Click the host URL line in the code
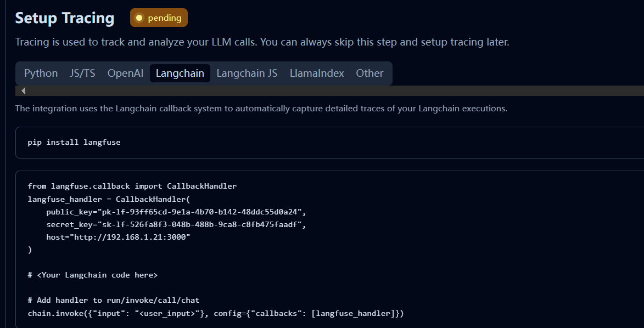The width and height of the screenshot is (644, 328). 118,237
